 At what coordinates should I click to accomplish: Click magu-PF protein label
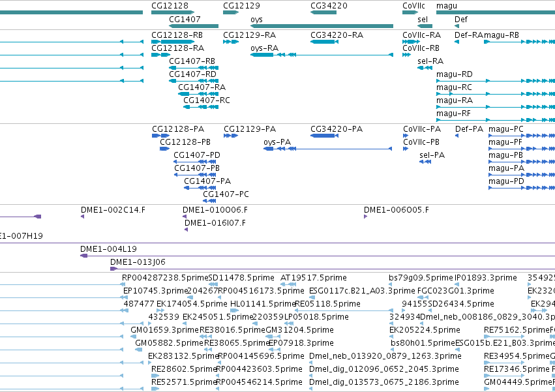(x=505, y=143)
